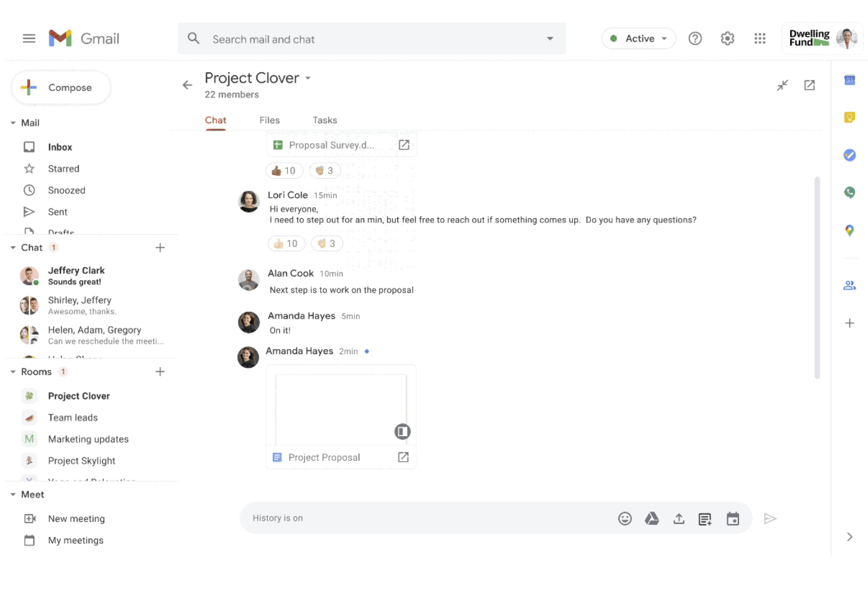Send the message with the arrow icon
This screenshot has height=590, width=868.
point(770,518)
